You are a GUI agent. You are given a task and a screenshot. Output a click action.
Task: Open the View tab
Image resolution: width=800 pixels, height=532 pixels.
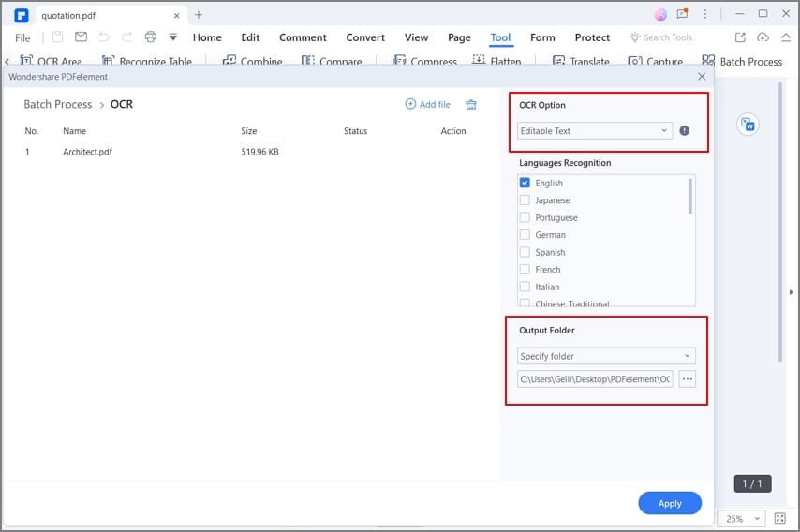(x=416, y=37)
